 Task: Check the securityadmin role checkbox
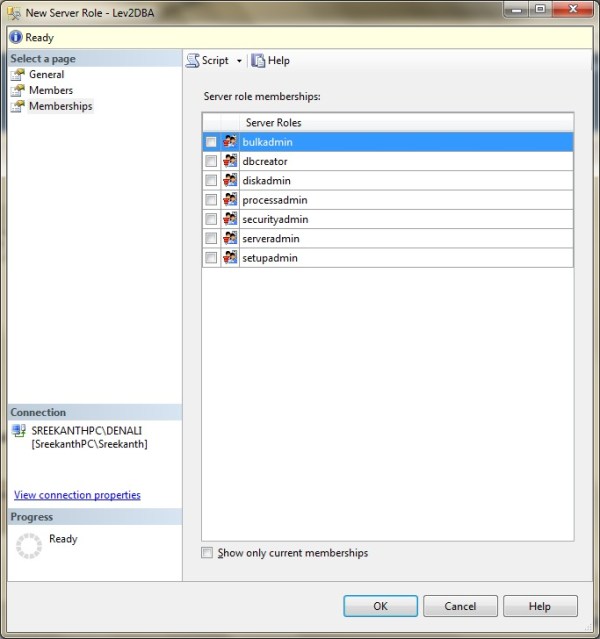coord(211,219)
